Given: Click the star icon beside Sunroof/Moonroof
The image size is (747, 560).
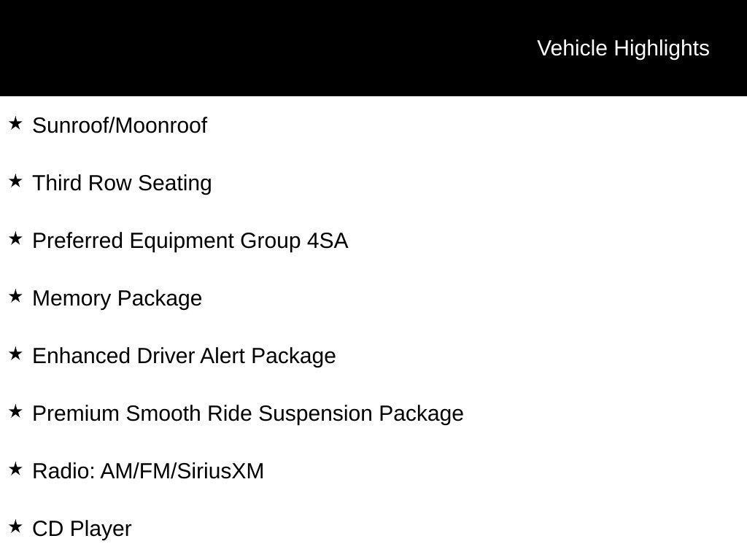Looking at the screenshot, I should [15, 123].
